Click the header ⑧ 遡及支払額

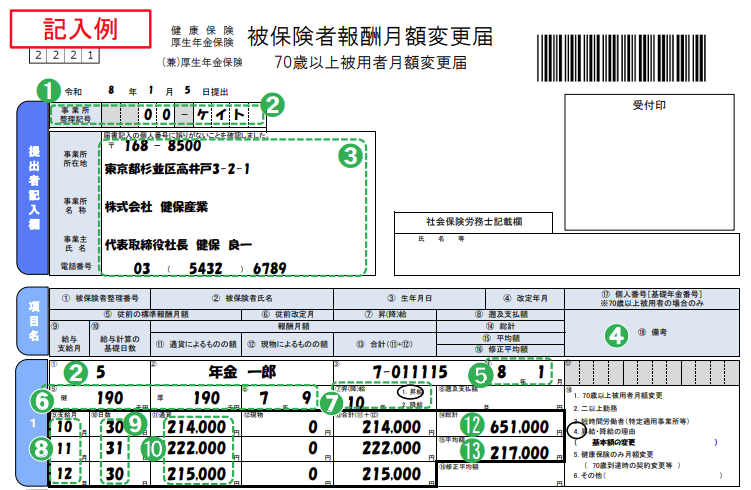tap(501, 315)
